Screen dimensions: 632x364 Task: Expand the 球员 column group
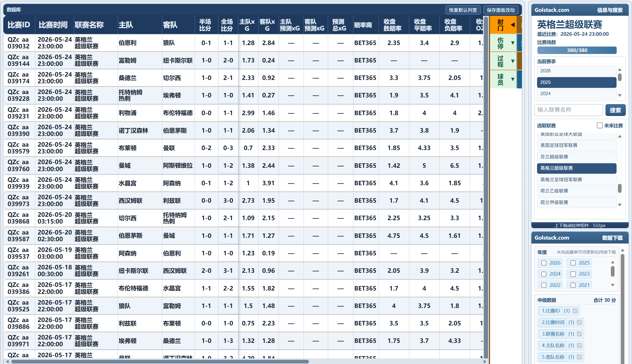click(x=513, y=79)
